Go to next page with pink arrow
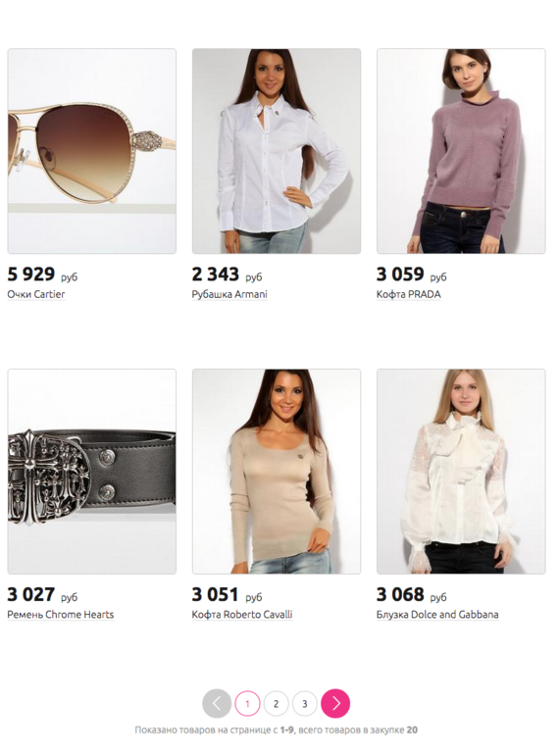 click(x=335, y=703)
